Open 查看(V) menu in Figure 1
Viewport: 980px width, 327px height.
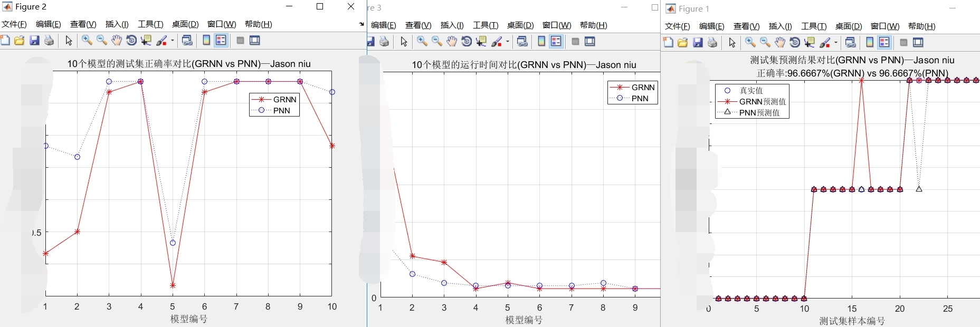pos(747,26)
